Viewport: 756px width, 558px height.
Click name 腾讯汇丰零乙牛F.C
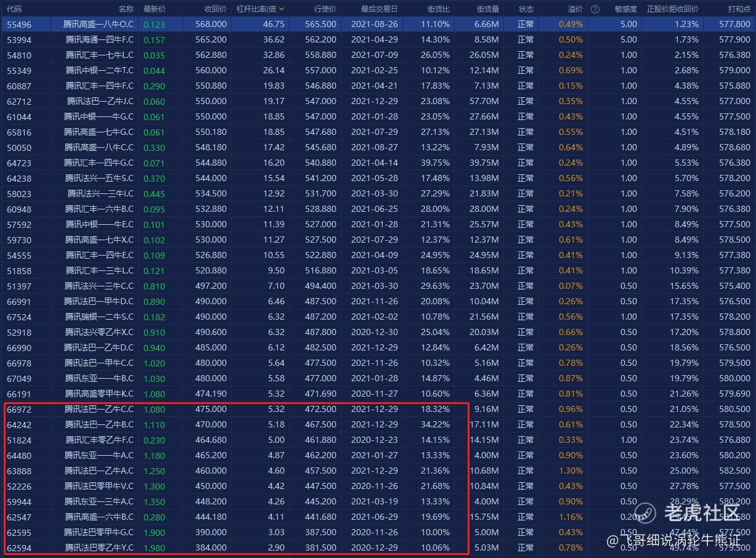click(99, 440)
